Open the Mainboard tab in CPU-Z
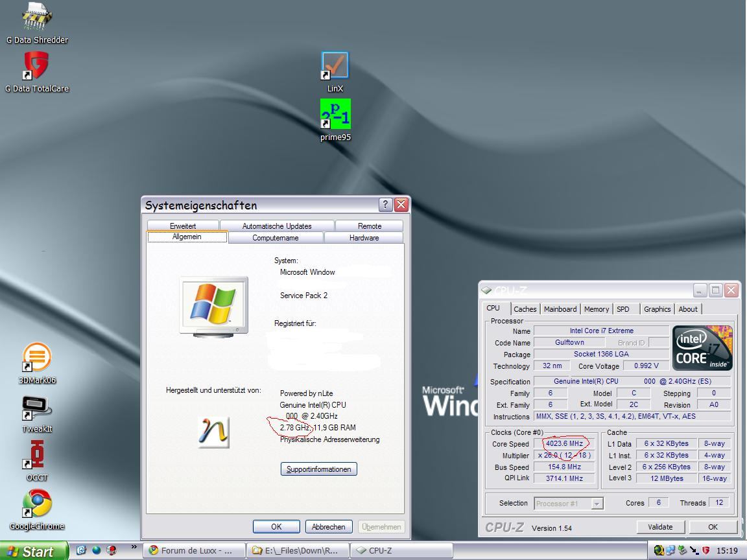 (x=560, y=309)
